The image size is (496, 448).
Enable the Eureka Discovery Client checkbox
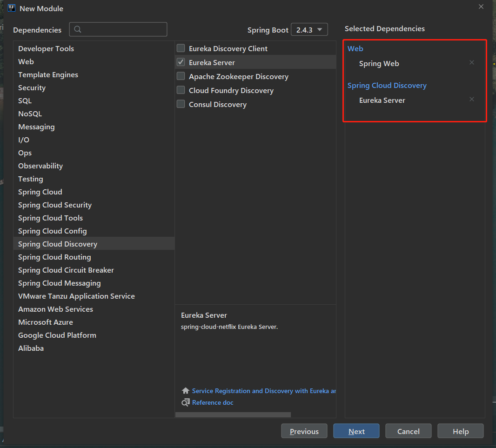click(181, 48)
